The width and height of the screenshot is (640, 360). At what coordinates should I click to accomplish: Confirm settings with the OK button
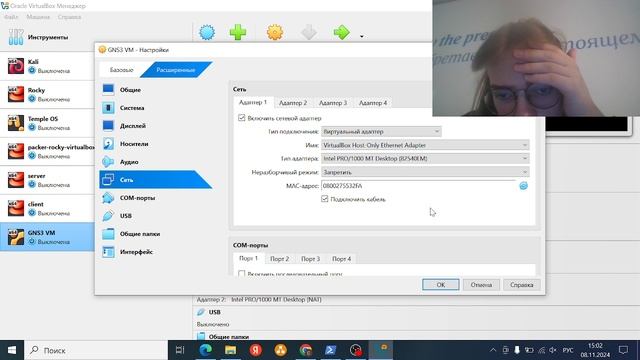point(441,284)
